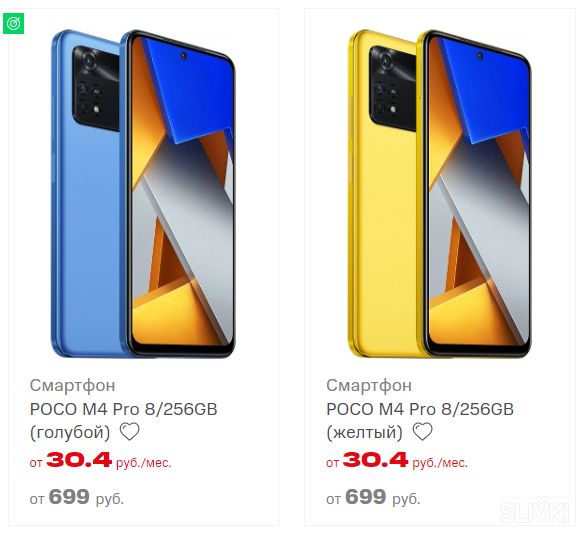The image size is (579, 533).
Task: Click the Смартфон label above the голубой model
Action: point(72,385)
